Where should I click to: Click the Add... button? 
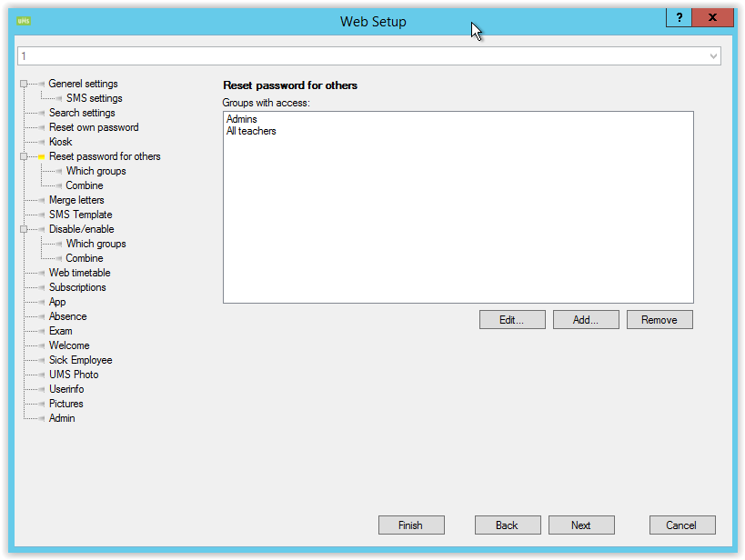[586, 320]
